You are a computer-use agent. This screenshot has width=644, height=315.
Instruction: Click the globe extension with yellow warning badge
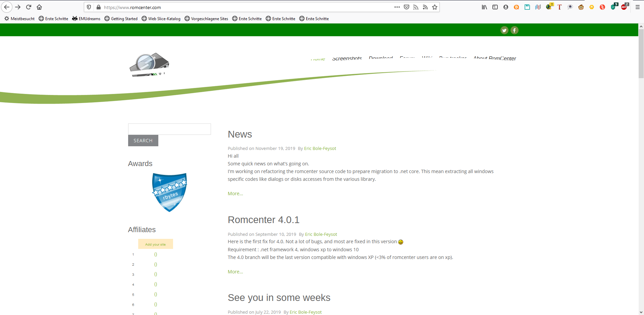[x=549, y=7]
